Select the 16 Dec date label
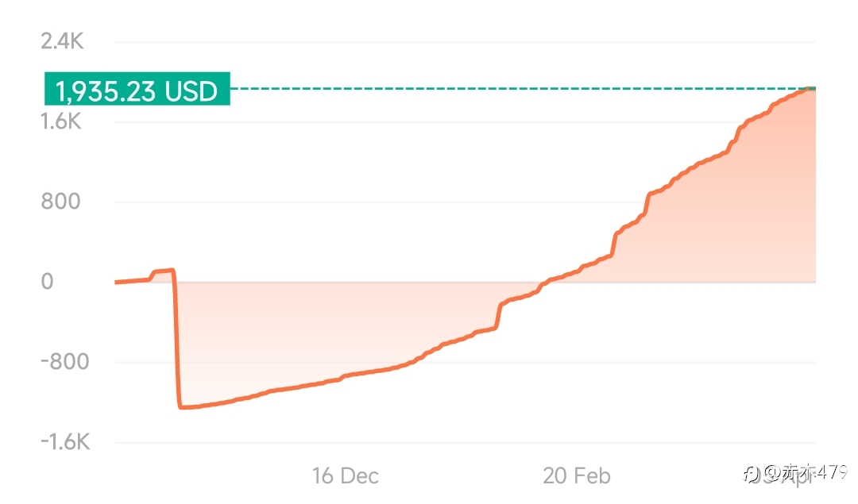This screenshot has width=858, height=504. pos(345,475)
